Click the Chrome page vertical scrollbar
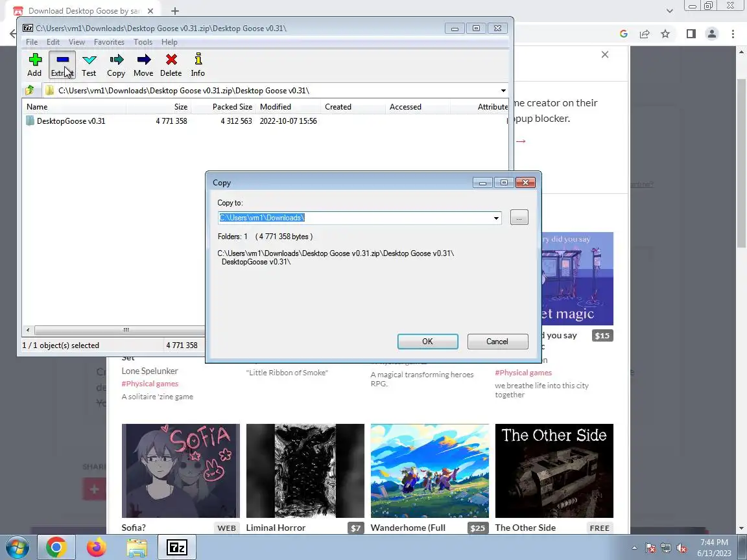 coord(741,163)
